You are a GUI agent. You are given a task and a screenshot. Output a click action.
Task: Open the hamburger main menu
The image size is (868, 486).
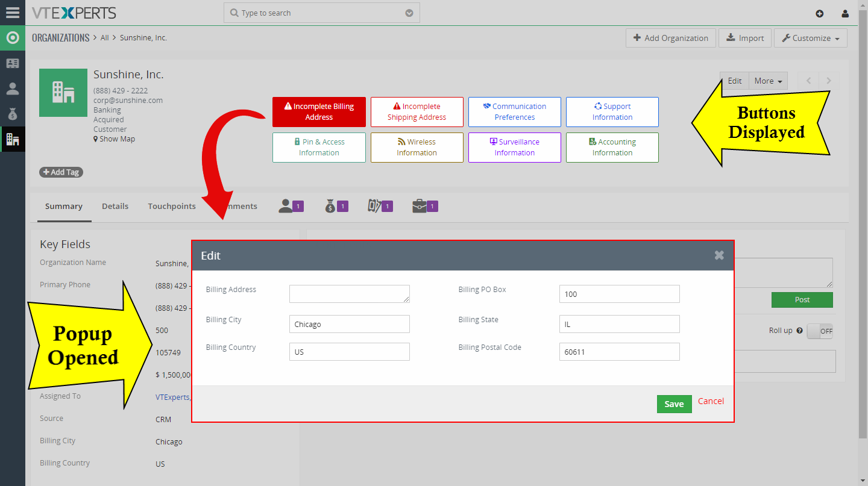(13, 13)
